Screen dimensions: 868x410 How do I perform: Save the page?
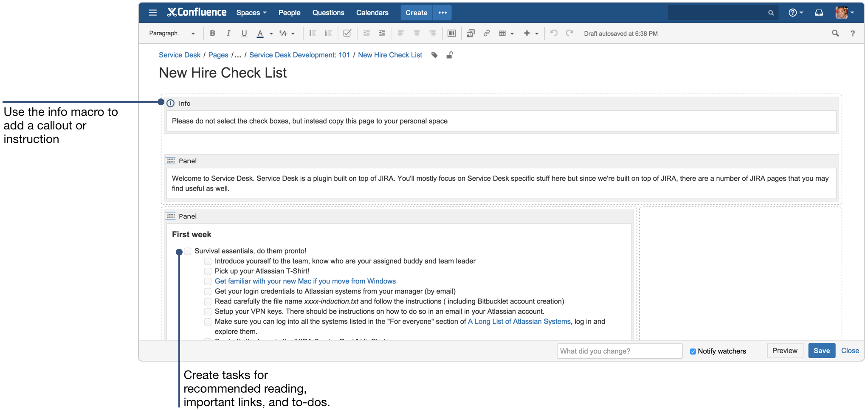pyautogui.click(x=822, y=351)
